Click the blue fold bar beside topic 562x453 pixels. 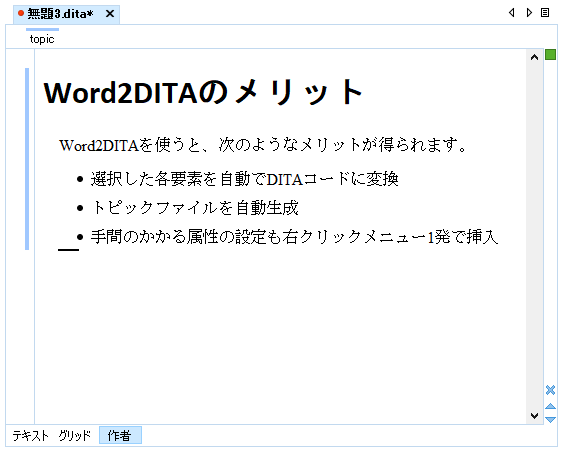click(27, 159)
